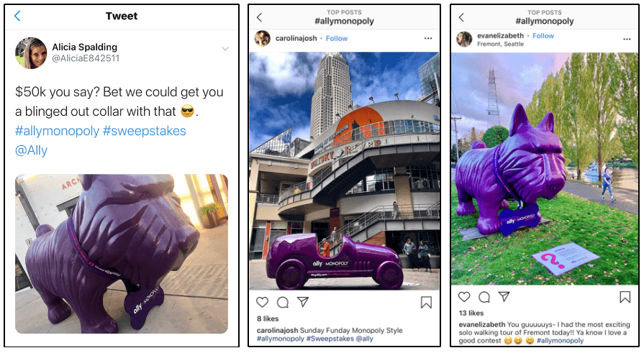This screenshot has height=353, width=644.
Task: Open the #sweepstakes hashtag in tweet
Action: coord(145,131)
